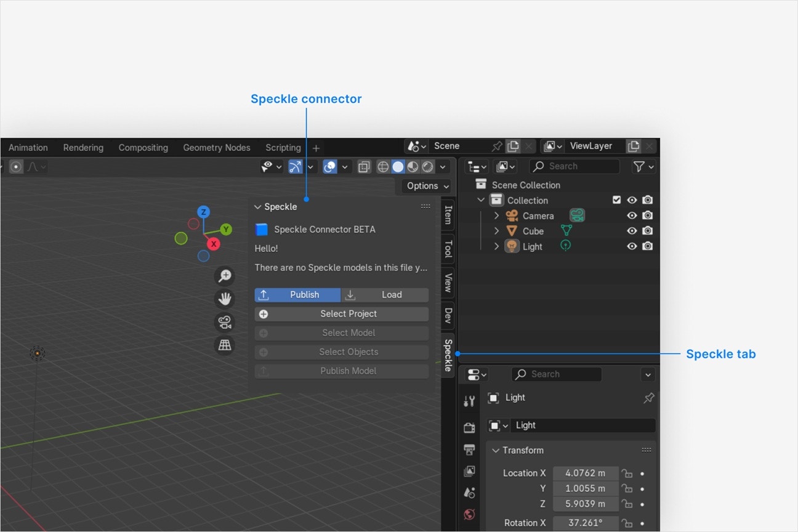
Task: Switch perspective/orthographic grid icon
Action: tap(225, 345)
